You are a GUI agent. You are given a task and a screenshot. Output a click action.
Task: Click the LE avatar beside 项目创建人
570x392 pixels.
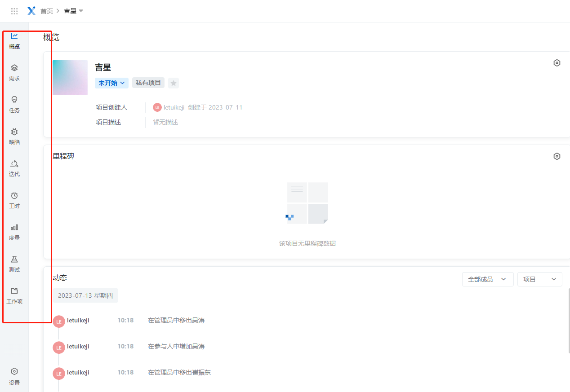[157, 107]
